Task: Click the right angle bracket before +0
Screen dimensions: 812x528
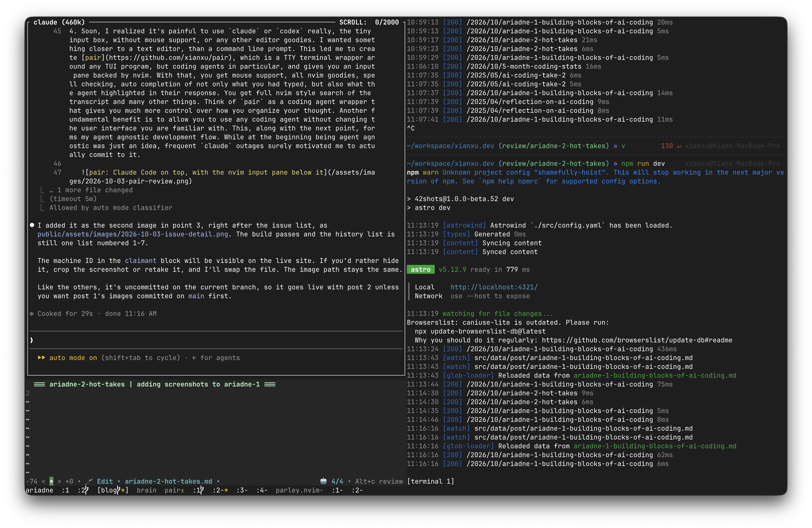Action: (59, 481)
